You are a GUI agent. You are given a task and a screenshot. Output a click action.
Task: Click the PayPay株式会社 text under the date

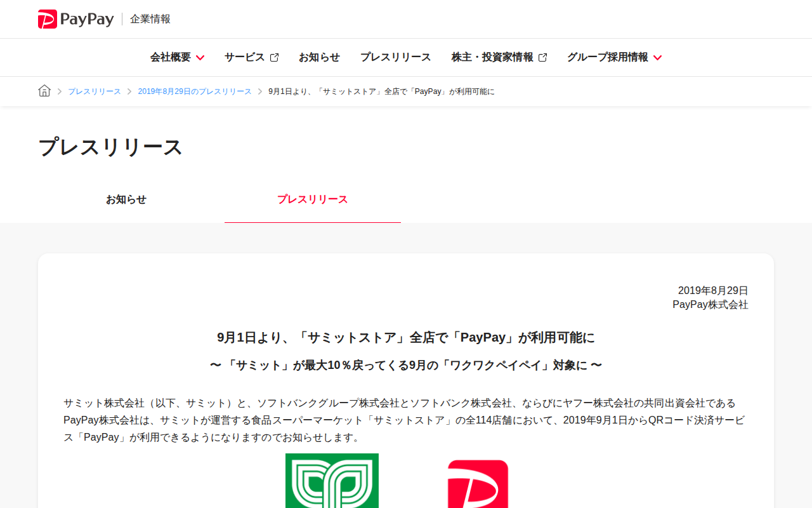click(710, 305)
